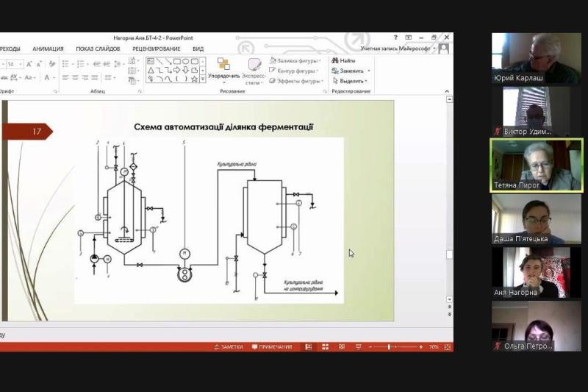This screenshot has height=392, width=588.
Task: Click the fermentation diagram on slide
Action: (x=209, y=220)
